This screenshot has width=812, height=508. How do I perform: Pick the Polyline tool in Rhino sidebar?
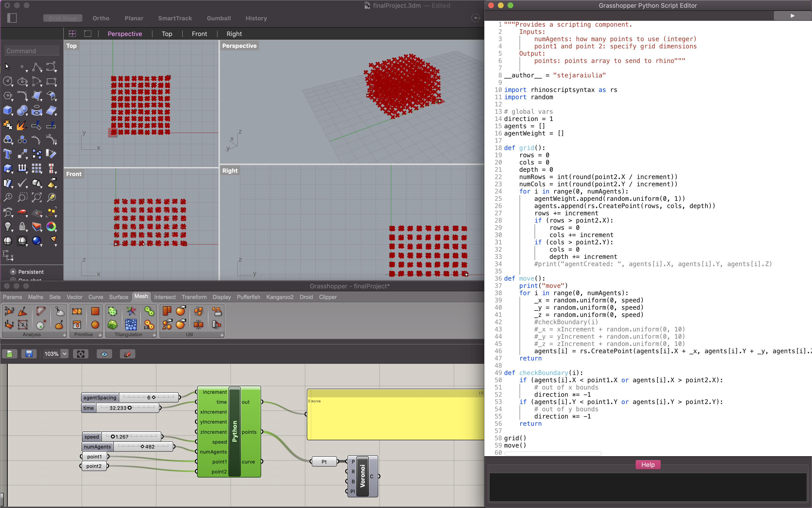(x=36, y=67)
